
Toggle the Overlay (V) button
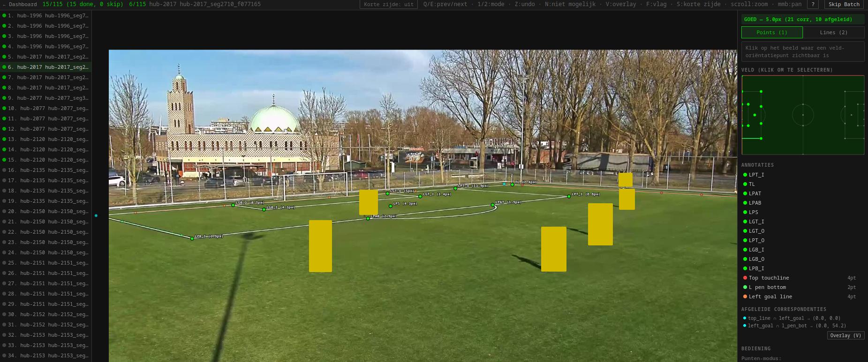click(845, 335)
